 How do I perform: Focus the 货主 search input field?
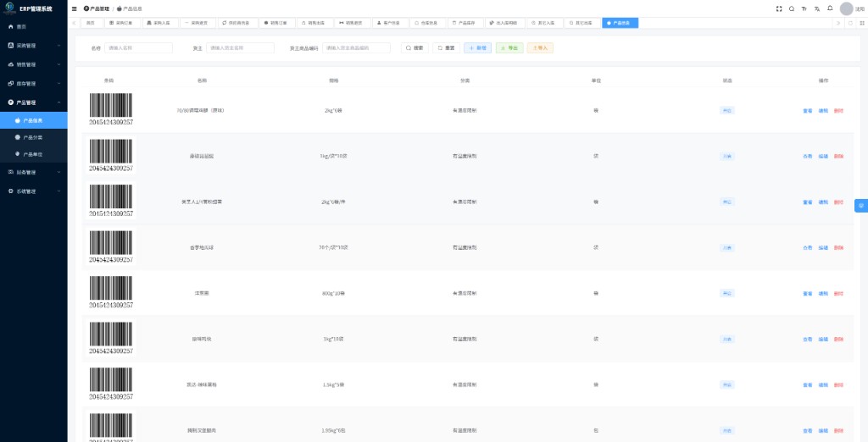(240, 48)
